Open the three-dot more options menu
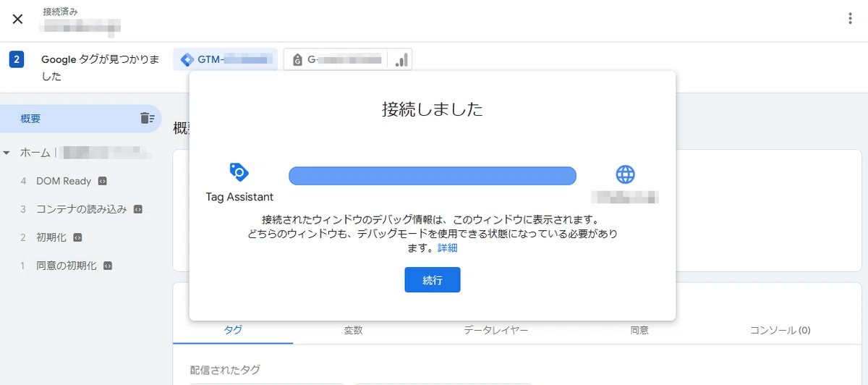 (851, 19)
